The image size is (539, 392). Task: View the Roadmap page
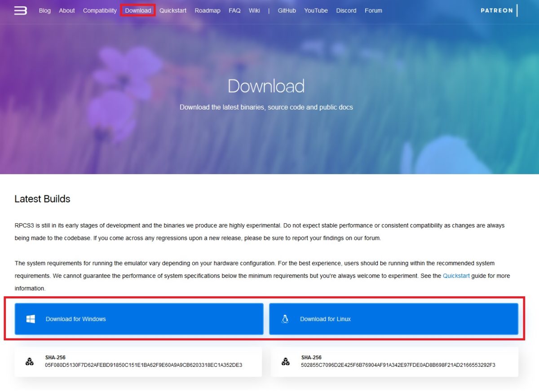(x=207, y=10)
